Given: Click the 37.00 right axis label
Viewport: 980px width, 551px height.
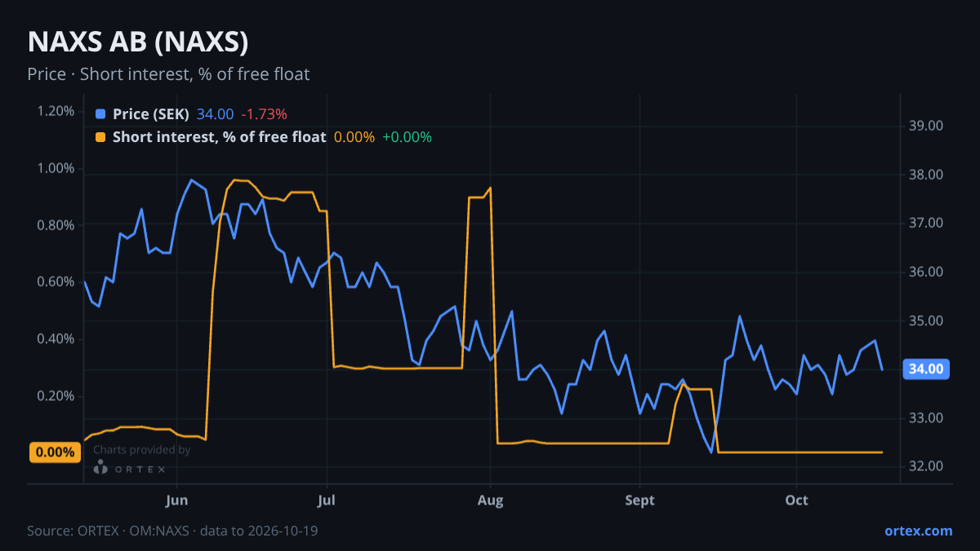Looking at the screenshot, I should [x=926, y=223].
